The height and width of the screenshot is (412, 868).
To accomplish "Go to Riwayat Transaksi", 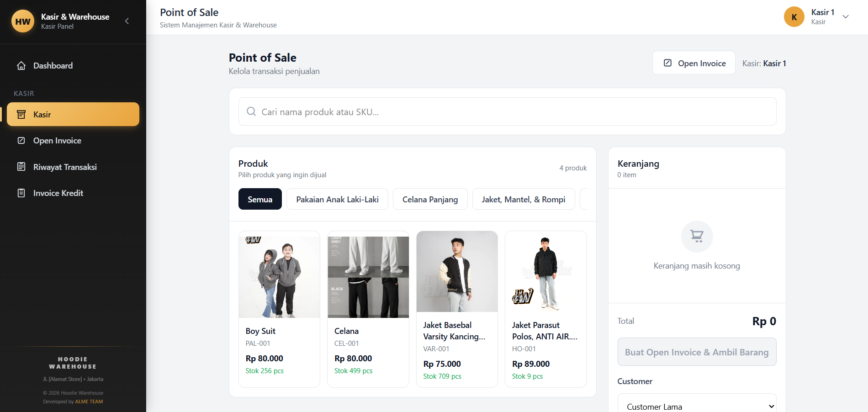I will pyautogui.click(x=73, y=167).
